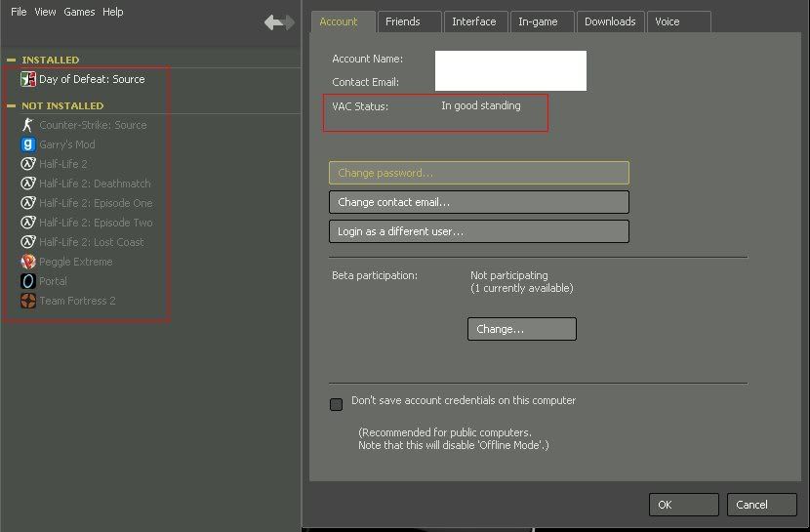
Task: Click the INSTALLED section header text
Action: [x=50, y=60]
